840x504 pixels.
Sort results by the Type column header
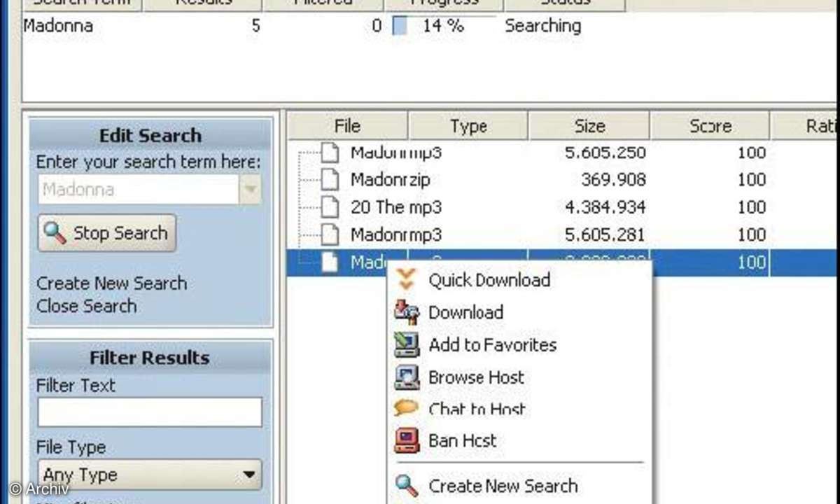pyautogui.click(x=468, y=126)
